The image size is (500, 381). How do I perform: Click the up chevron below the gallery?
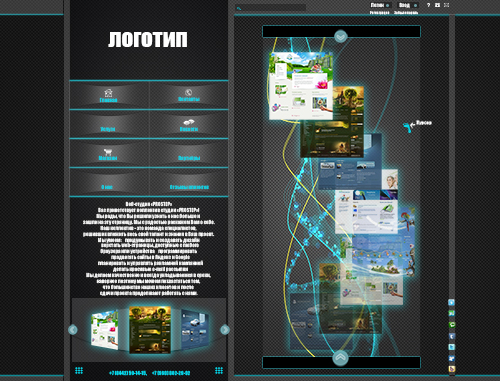(340, 358)
